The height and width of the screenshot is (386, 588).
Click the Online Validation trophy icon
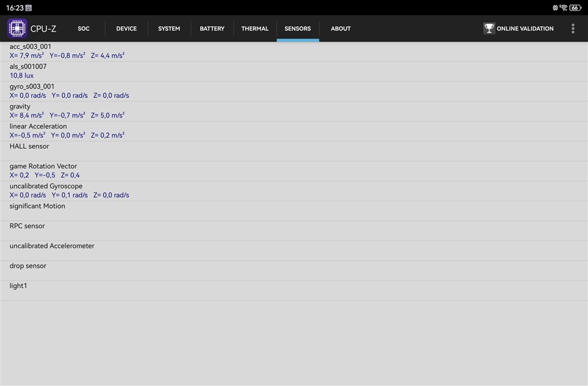(489, 29)
